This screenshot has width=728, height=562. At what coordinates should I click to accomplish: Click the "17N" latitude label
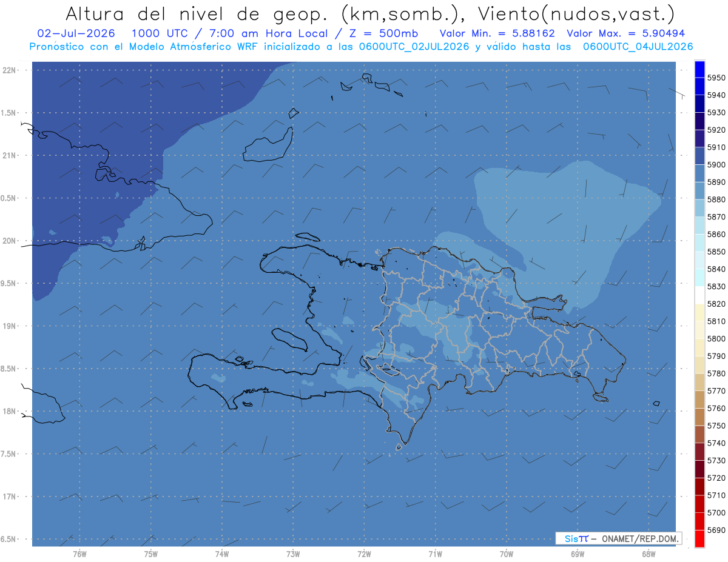(10, 497)
